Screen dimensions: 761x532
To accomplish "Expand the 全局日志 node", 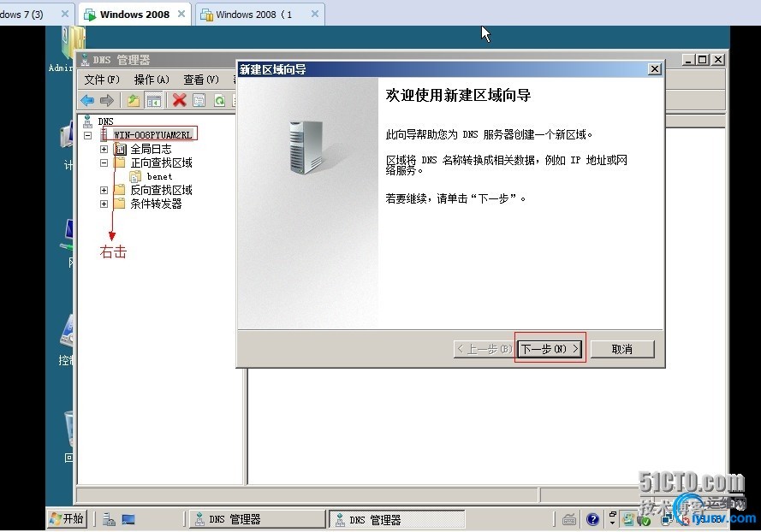I will (x=104, y=149).
